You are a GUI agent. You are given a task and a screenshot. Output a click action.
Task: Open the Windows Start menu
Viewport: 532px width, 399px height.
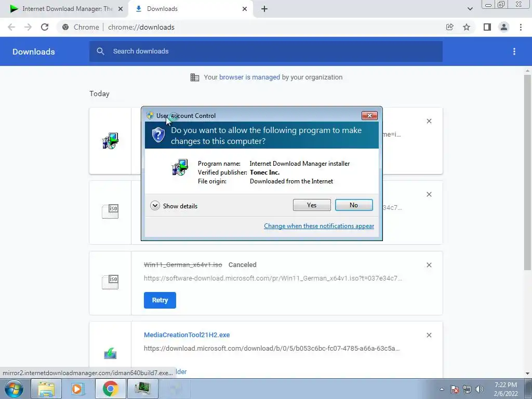pos(14,389)
